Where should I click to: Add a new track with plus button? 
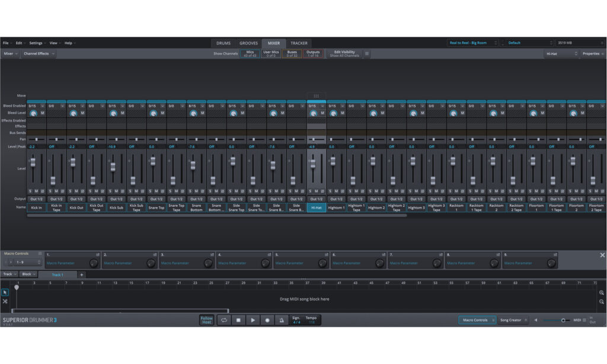pyautogui.click(x=81, y=274)
